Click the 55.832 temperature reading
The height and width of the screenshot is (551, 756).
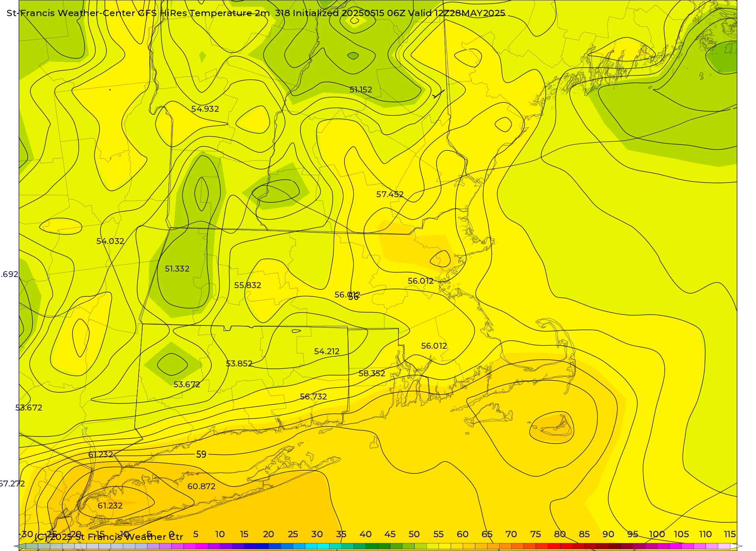coord(248,285)
